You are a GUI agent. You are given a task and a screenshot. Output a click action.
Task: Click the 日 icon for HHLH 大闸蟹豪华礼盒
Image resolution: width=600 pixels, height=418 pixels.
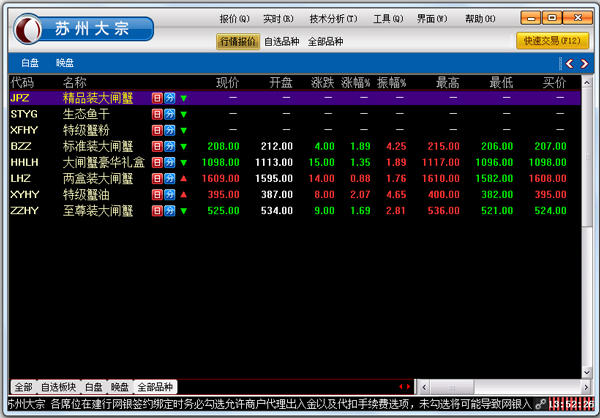coord(157,162)
